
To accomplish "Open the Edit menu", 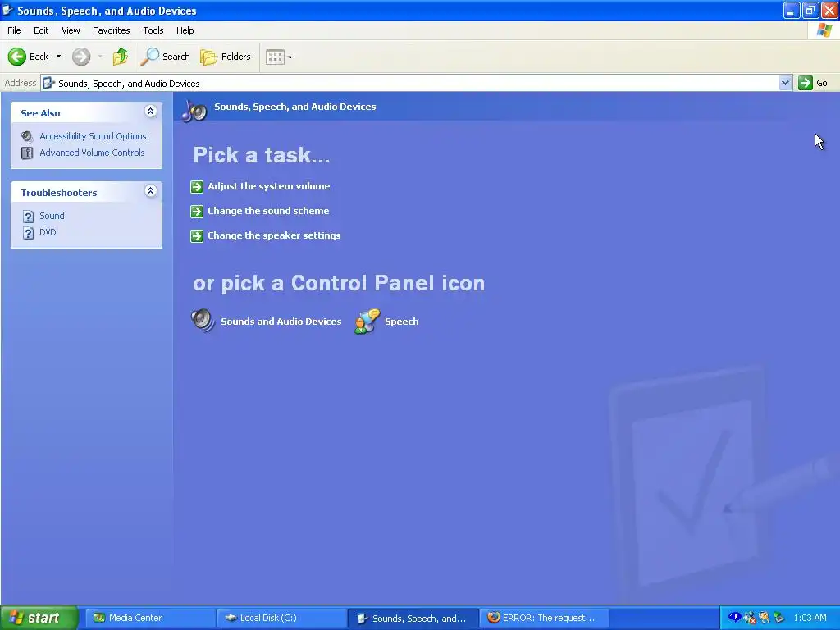I will point(41,30).
